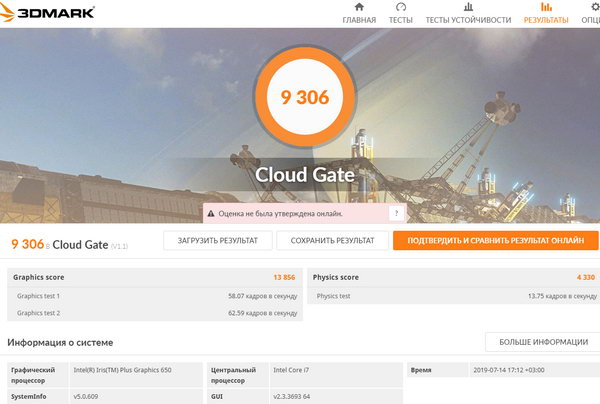600x404 pixels.
Task: Click the Графический процессор label
Action: [x=33, y=375]
